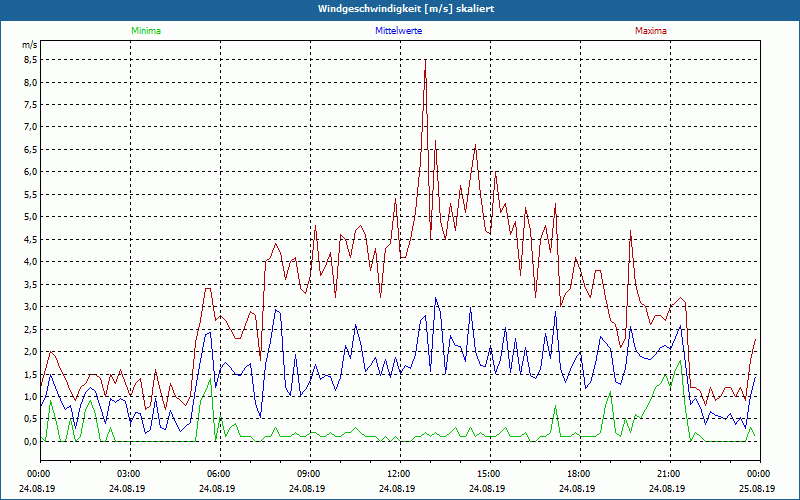Click the 8,5 y-axis value
Screen dimensions: 800x500
[31, 60]
